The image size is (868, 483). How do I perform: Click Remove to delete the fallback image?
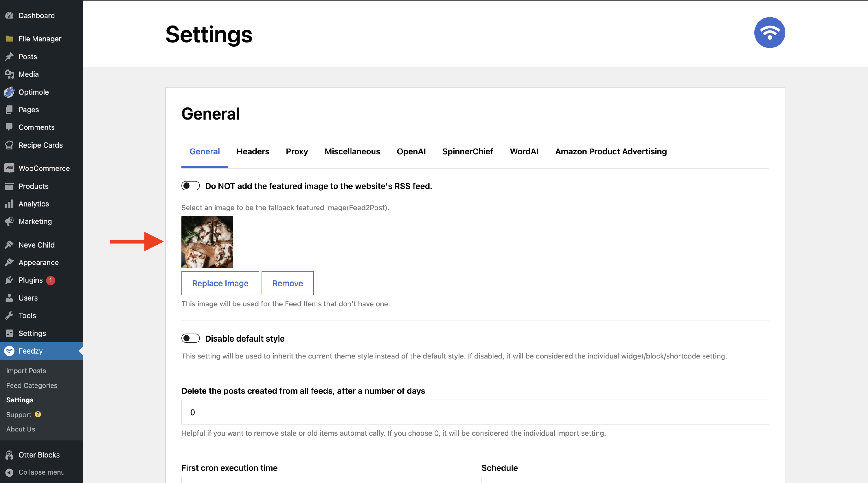[287, 283]
